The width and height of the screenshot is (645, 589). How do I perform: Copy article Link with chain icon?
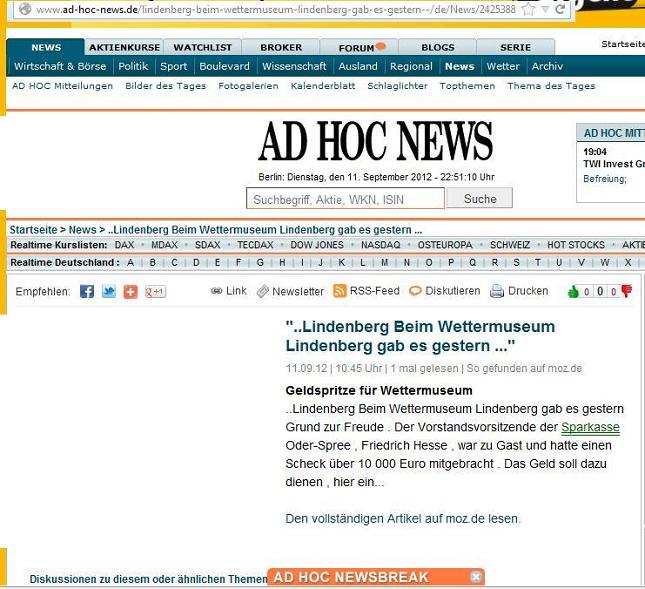228,291
